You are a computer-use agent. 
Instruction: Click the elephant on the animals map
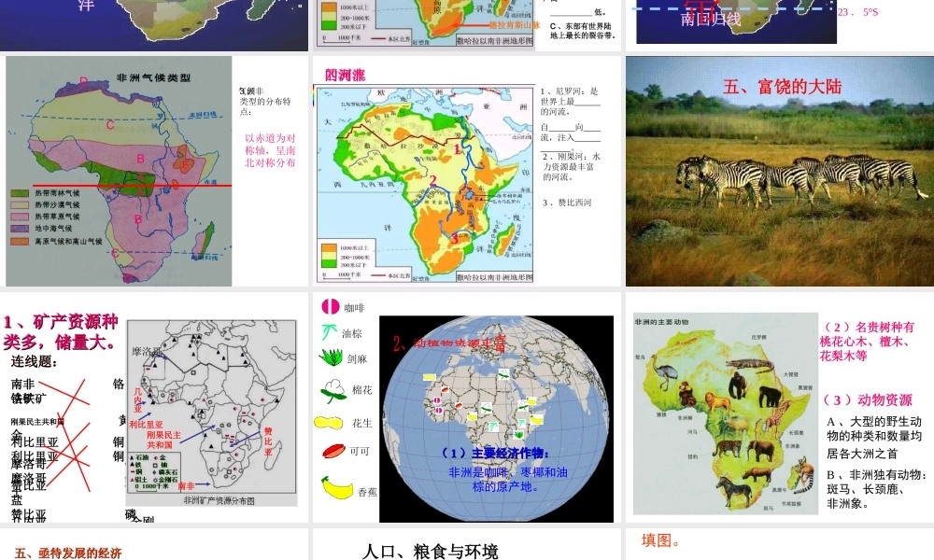(758, 451)
